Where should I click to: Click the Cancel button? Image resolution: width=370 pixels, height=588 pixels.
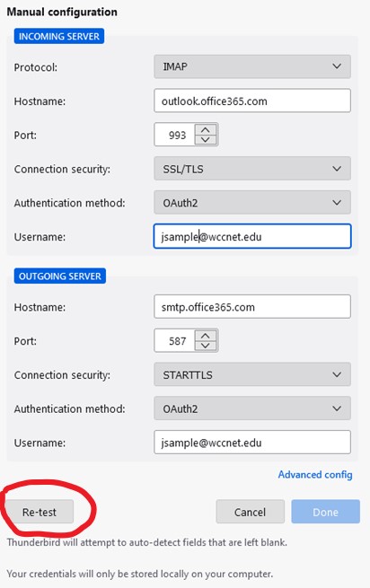click(x=250, y=512)
